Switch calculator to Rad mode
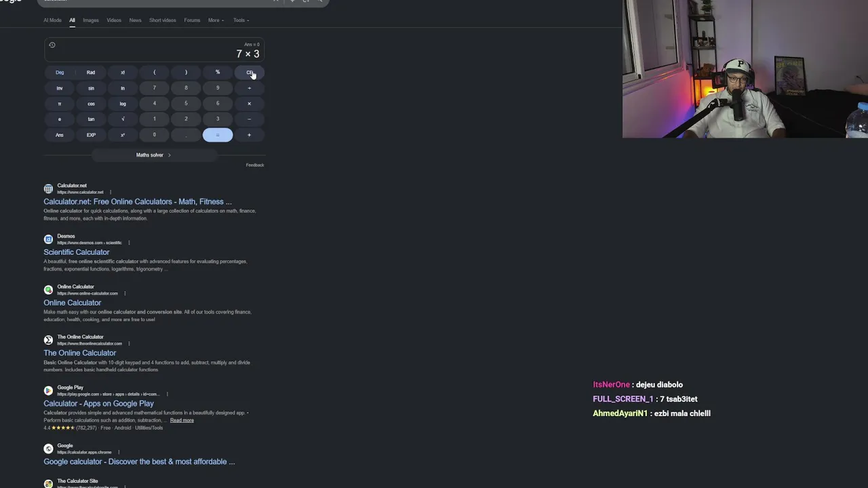The height and width of the screenshot is (488, 868). coord(91,73)
